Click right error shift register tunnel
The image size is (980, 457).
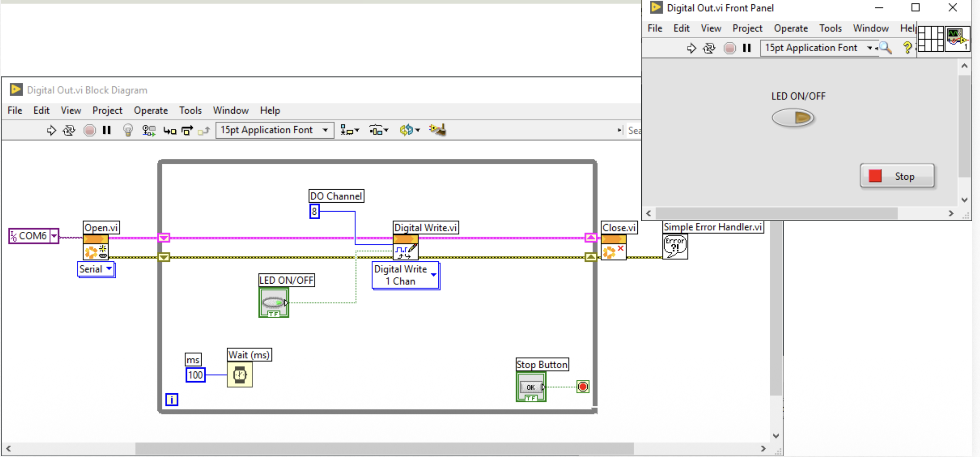pyautogui.click(x=590, y=258)
